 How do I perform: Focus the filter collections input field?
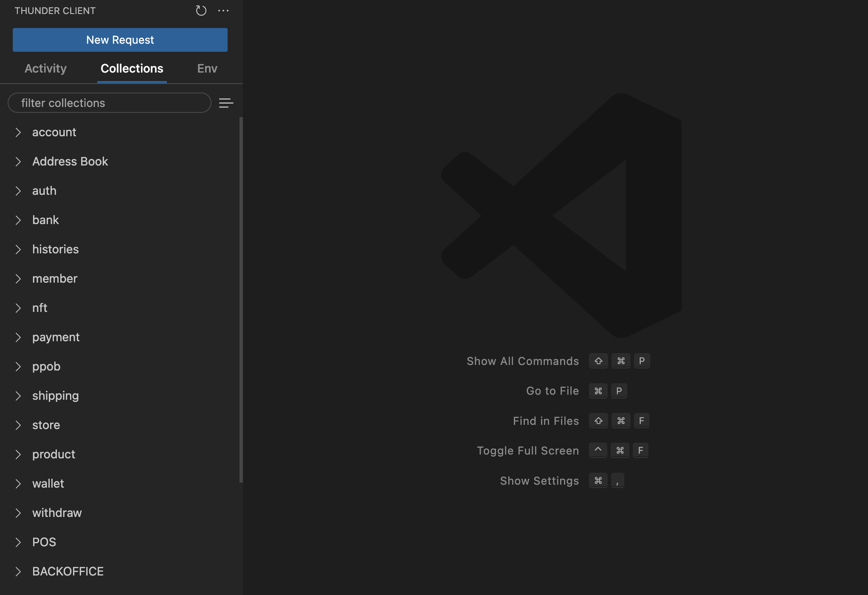(110, 103)
